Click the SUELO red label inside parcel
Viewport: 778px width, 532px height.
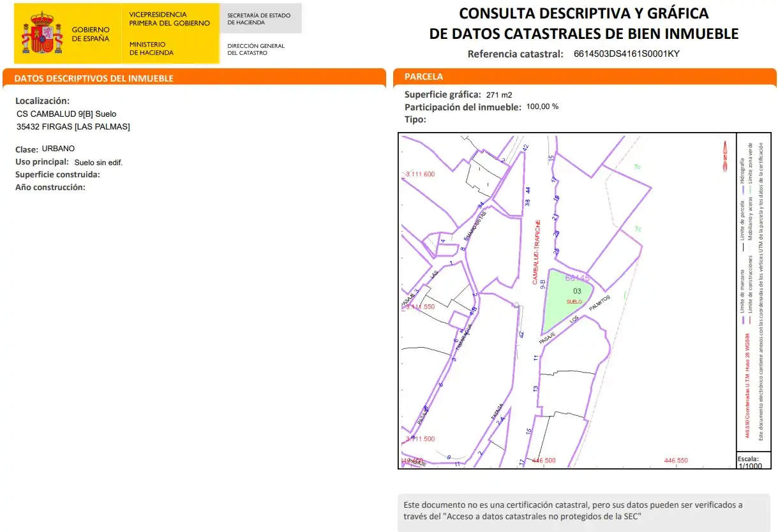point(574,301)
